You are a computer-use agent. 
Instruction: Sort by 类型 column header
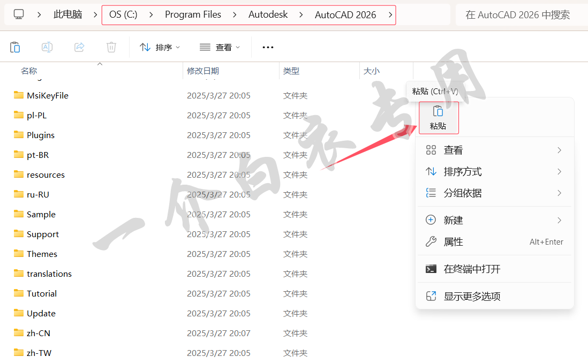pyautogui.click(x=291, y=71)
